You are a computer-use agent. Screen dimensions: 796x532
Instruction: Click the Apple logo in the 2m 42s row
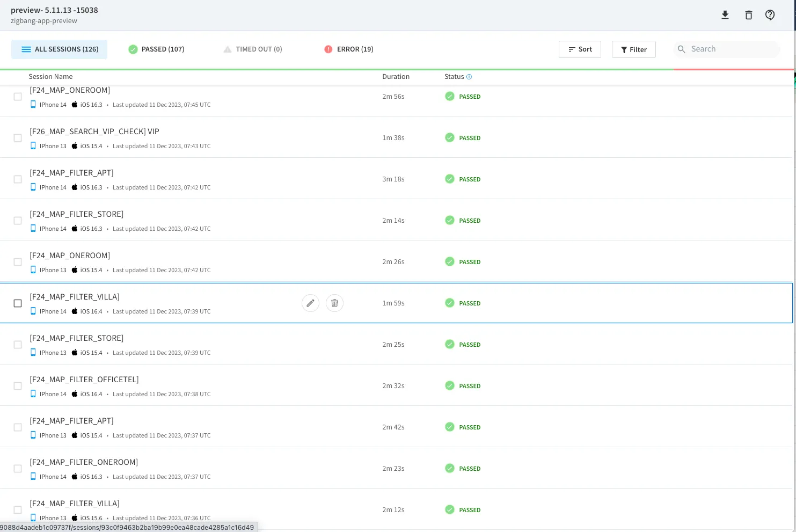(75, 435)
